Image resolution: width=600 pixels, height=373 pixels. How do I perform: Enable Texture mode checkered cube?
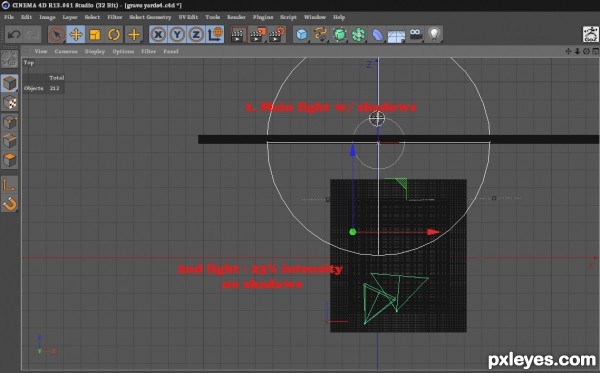point(10,102)
